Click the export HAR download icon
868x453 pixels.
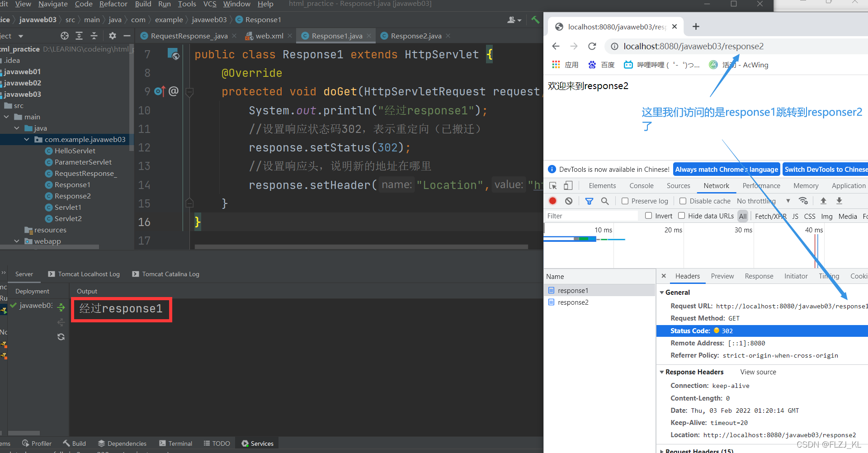839,201
